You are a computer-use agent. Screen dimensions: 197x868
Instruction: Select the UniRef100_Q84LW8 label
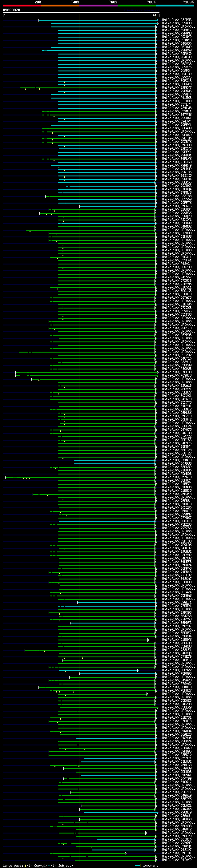click(x=177, y=108)
